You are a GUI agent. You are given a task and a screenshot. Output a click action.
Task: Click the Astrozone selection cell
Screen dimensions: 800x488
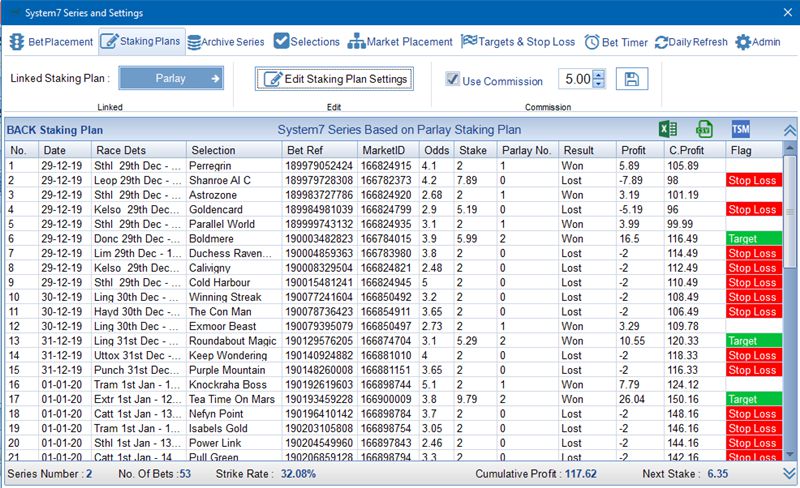click(x=234, y=195)
